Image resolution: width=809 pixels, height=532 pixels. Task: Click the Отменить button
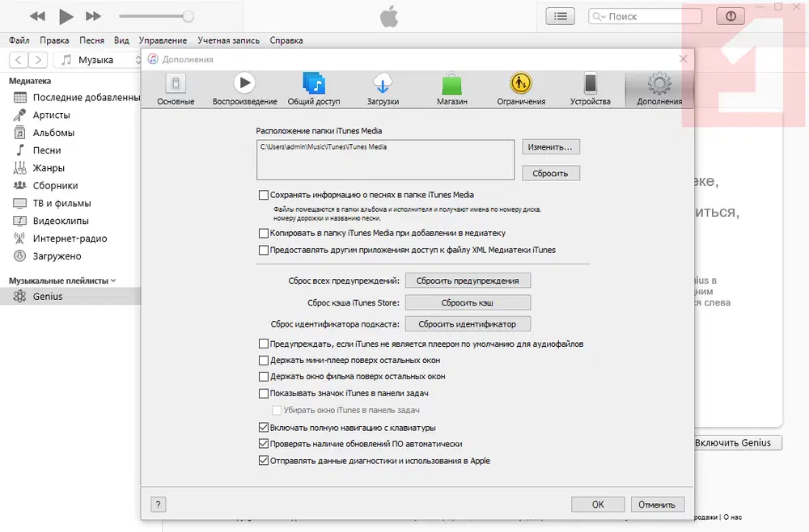point(657,505)
